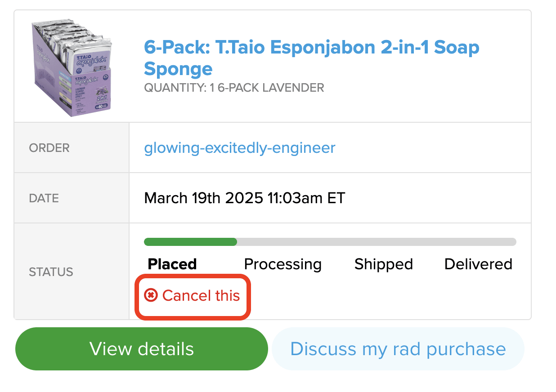This screenshot has width=556, height=392.
Task: Click the green filled part of progress bar
Action: [190, 242]
